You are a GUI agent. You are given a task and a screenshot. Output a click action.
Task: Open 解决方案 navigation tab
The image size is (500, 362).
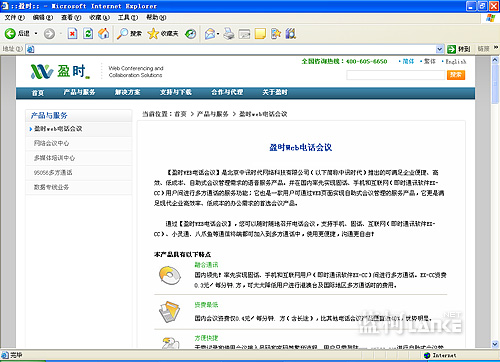click(127, 92)
